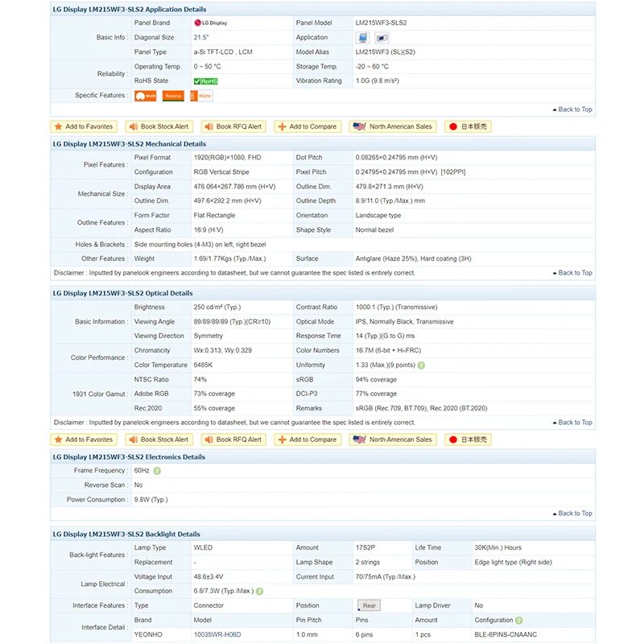Open the help icon next to 6.8/7.3W Consumption
The height and width of the screenshot is (644, 644).
coord(259,591)
